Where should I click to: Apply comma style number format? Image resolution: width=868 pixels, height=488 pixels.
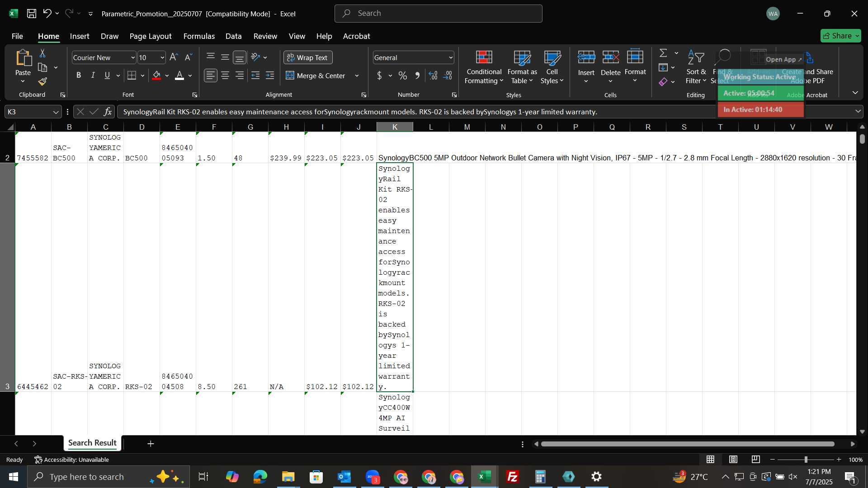click(417, 75)
